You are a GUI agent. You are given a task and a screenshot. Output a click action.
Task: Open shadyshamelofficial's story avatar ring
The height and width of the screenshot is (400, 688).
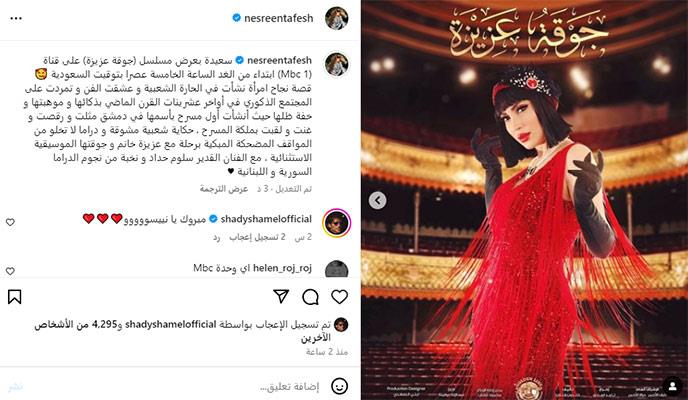pos(337,223)
